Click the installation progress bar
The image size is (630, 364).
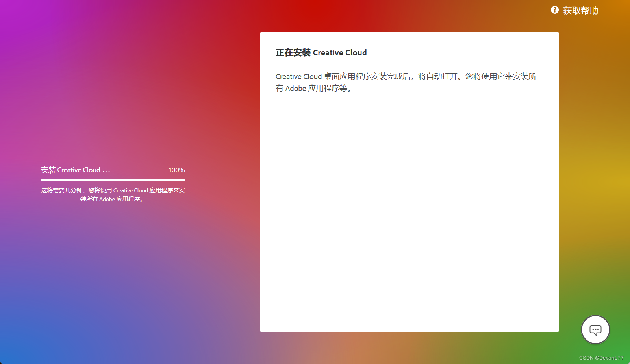pos(113,180)
